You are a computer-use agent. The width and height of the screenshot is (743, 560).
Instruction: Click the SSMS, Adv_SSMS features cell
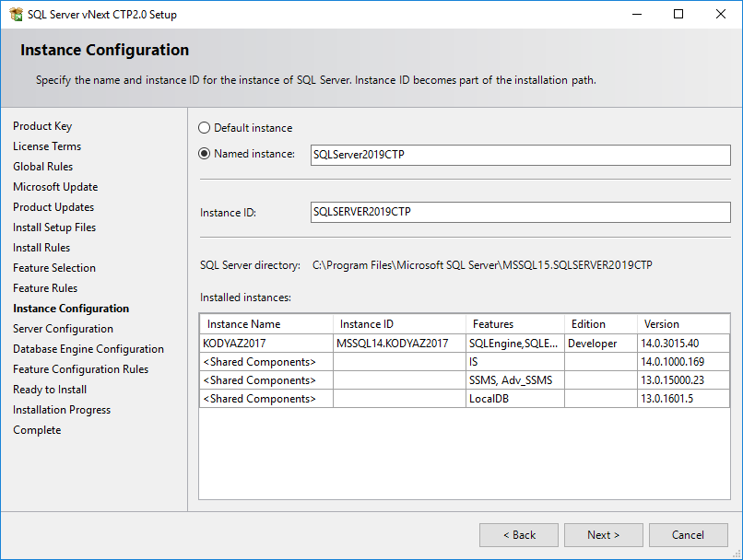click(x=515, y=380)
